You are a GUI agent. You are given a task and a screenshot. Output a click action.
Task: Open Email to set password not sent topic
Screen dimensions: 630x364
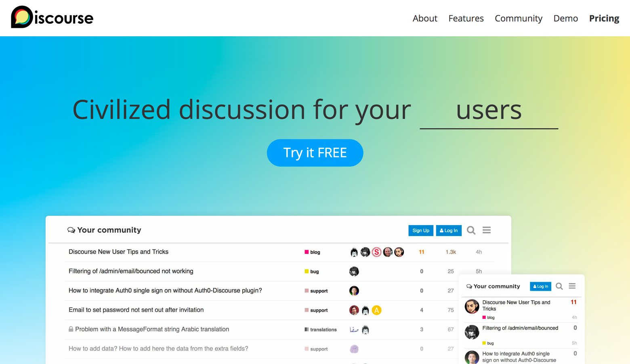click(136, 310)
